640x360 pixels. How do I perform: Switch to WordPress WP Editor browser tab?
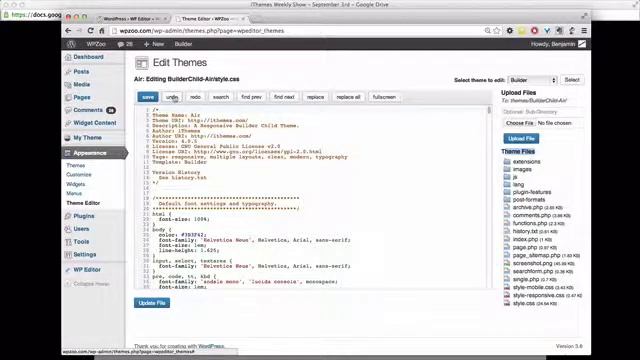coord(132,19)
